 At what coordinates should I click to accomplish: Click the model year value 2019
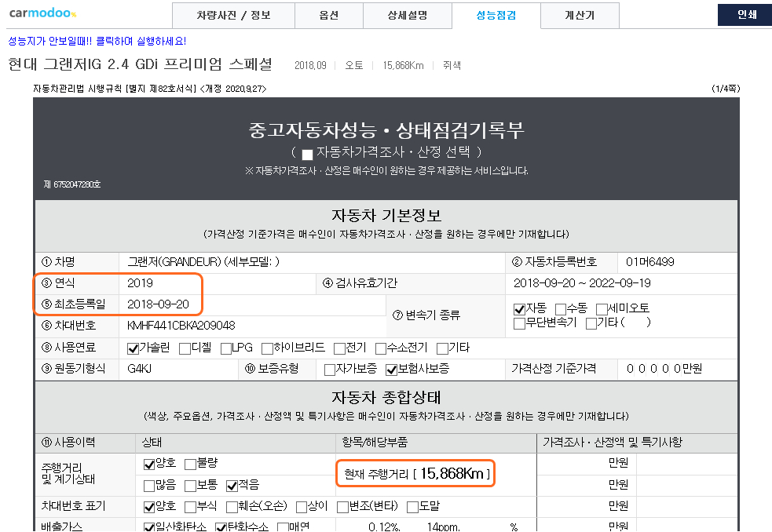(x=140, y=283)
